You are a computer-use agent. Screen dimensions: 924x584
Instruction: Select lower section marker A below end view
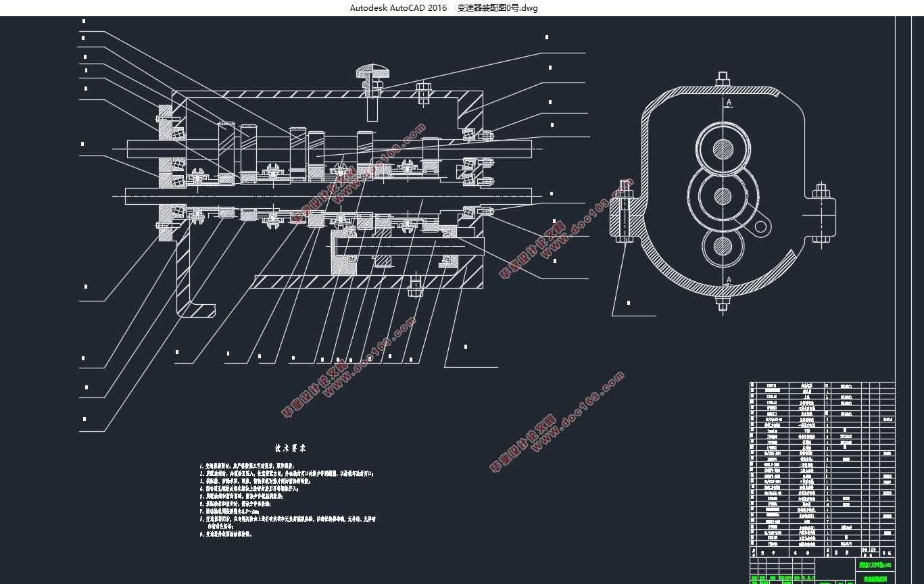tap(729, 279)
